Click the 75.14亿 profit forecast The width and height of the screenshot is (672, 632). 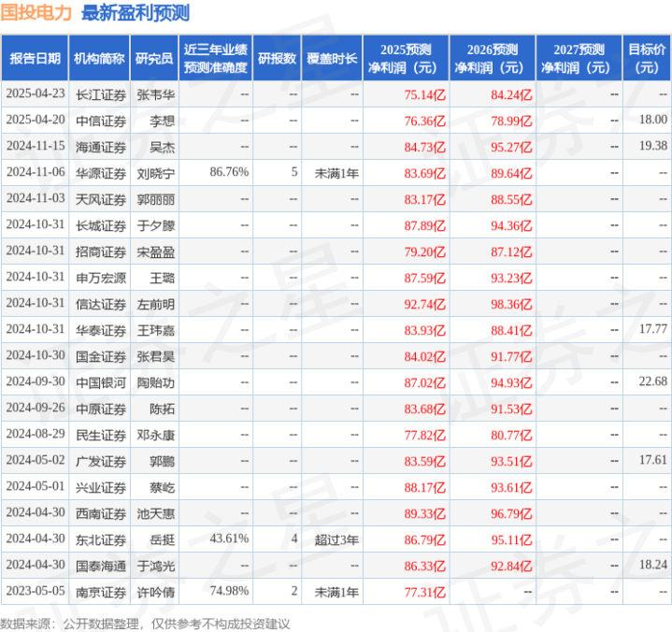coord(424,94)
